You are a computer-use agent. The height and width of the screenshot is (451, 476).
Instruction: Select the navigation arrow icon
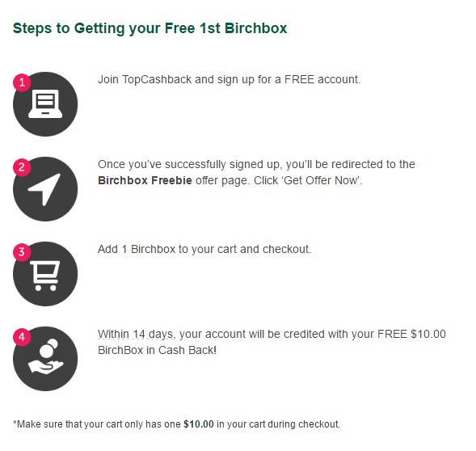(x=44, y=189)
